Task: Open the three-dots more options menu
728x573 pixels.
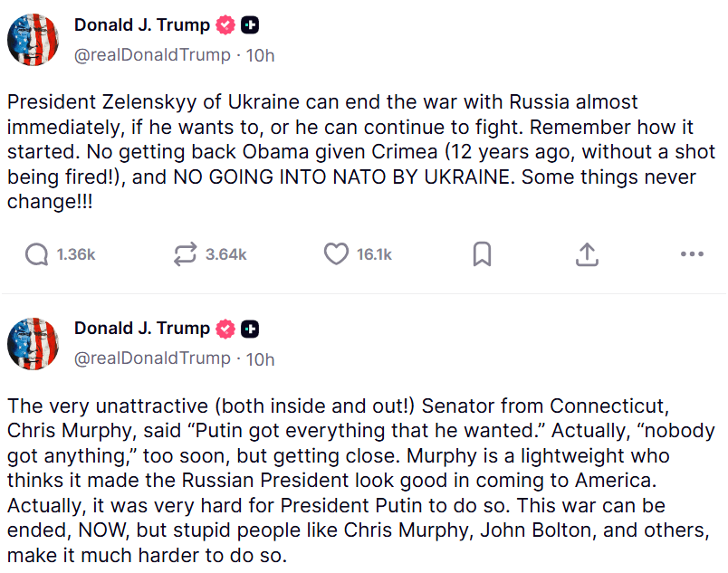Action: tap(692, 254)
